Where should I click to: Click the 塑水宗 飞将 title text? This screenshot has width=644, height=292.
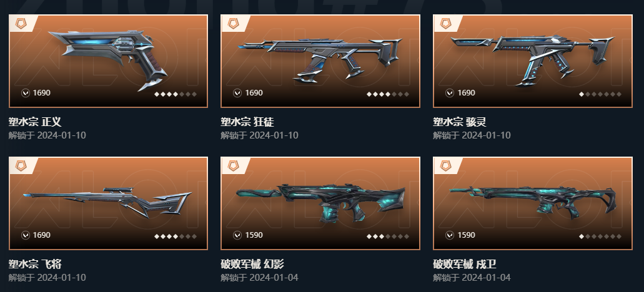tap(35, 264)
